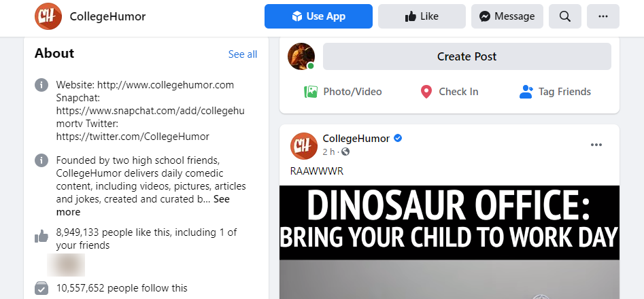This screenshot has height=299, width=644.
Task: Click the CollegeHumor logo in the header
Action: tap(48, 16)
